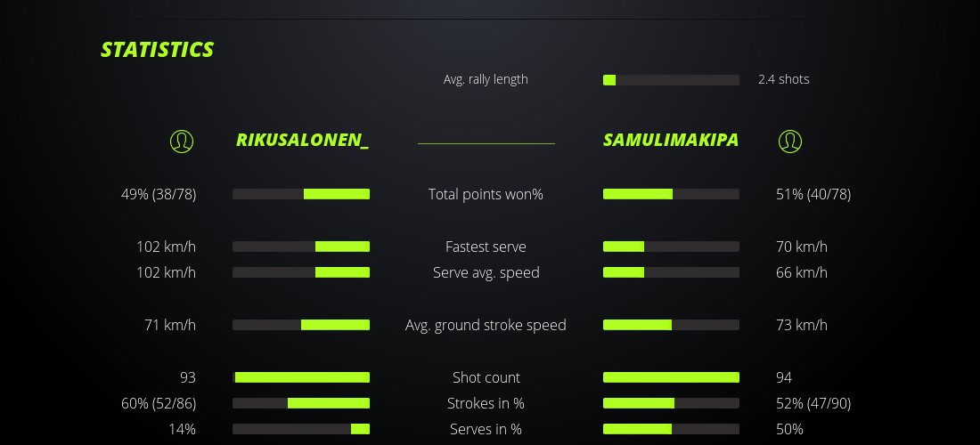Click the Shot count label
Screen dimensions: 980x445
(x=486, y=377)
